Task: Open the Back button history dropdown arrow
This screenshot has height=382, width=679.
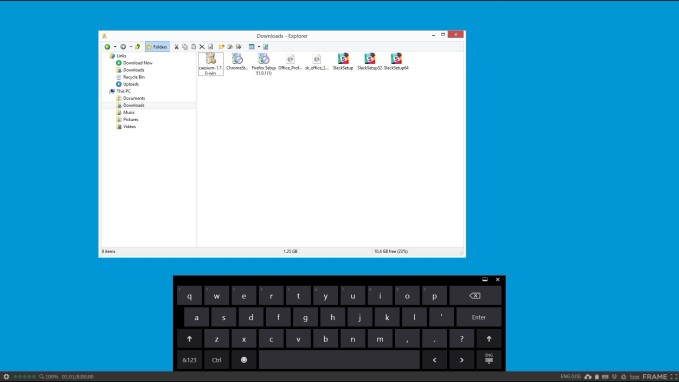Action: tap(115, 47)
